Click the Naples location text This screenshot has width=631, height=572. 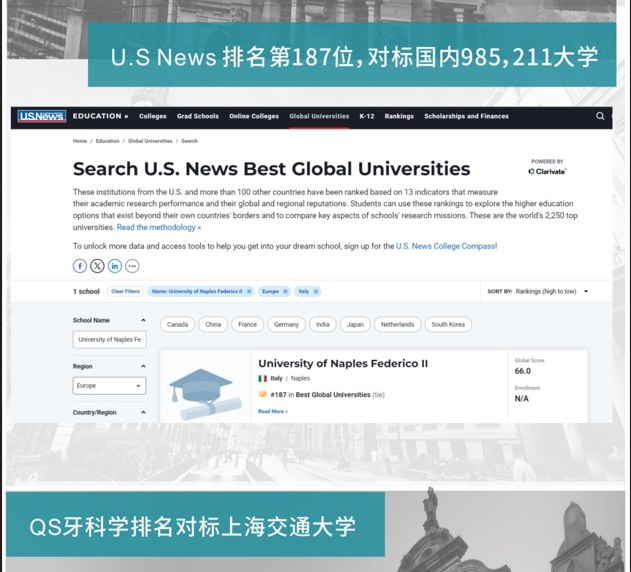point(300,378)
